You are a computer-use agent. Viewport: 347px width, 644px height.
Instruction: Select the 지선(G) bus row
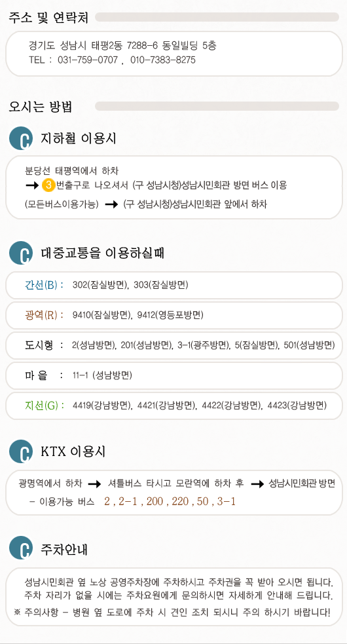point(173,406)
